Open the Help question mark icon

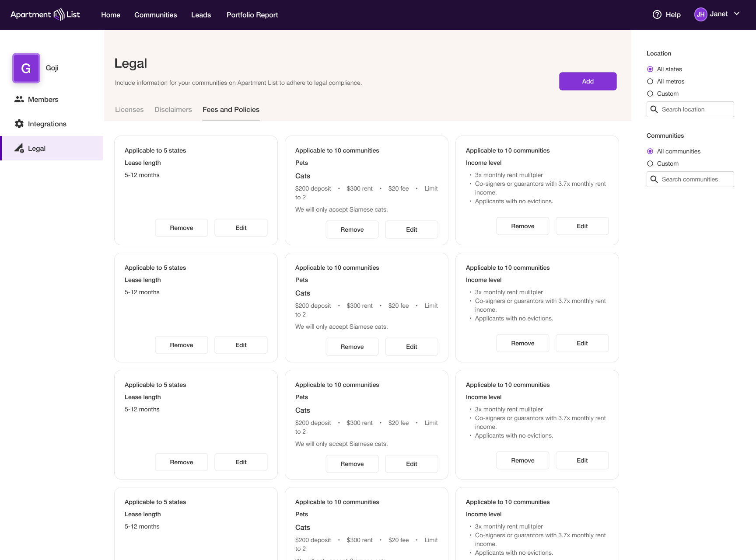click(x=657, y=14)
